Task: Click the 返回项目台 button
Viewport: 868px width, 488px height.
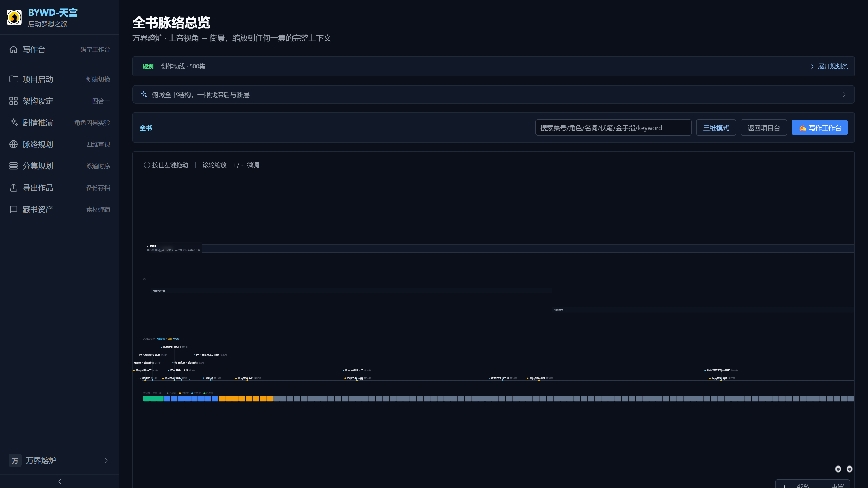Action: (x=764, y=128)
